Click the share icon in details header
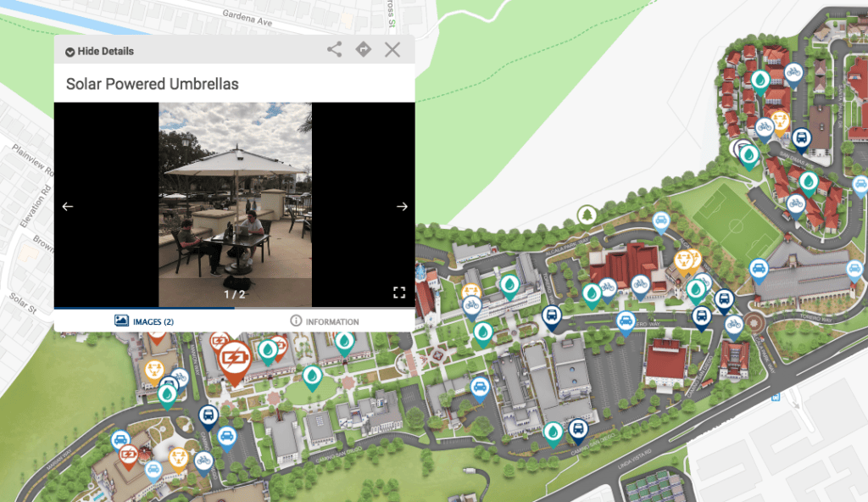Image resolution: width=868 pixels, height=502 pixels. coord(334,49)
